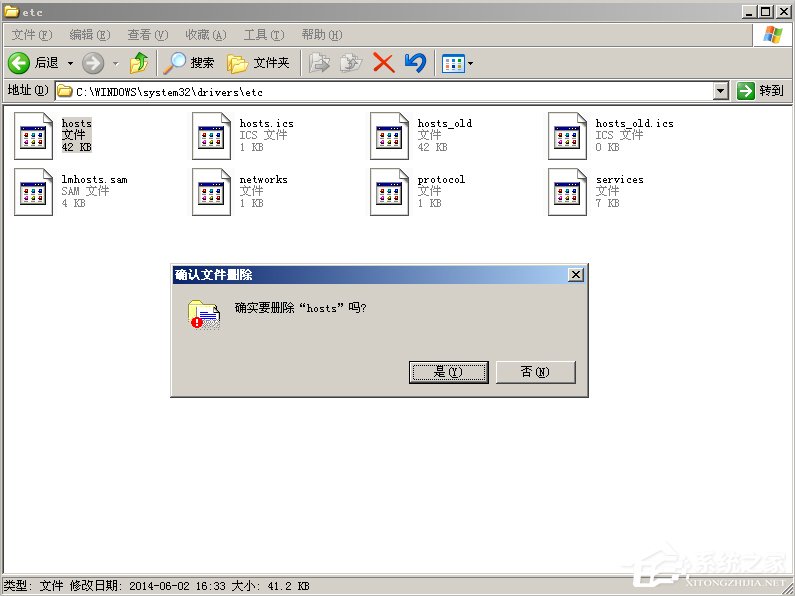Click the red X Delete toolbar icon
Viewport: 795px width, 596px height.
point(383,63)
